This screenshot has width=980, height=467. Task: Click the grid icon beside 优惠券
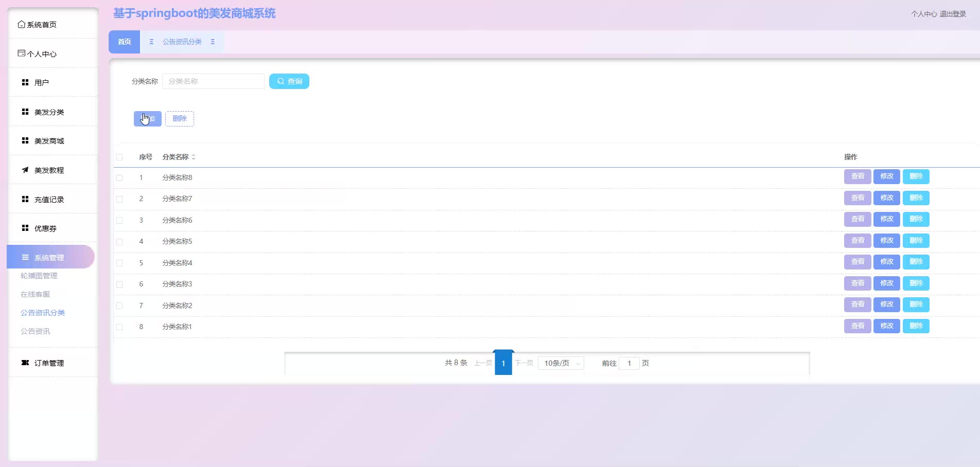[25, 228]
